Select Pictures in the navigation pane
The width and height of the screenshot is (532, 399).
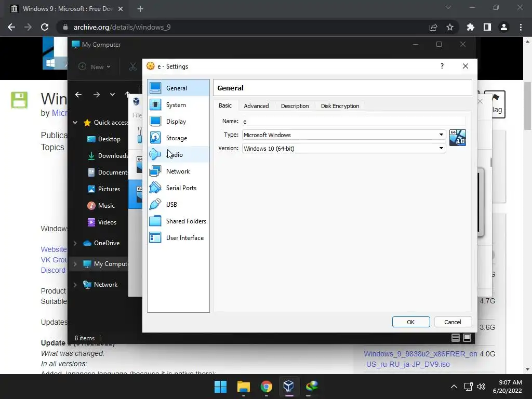pyautogui.click(x=104, y=189)
